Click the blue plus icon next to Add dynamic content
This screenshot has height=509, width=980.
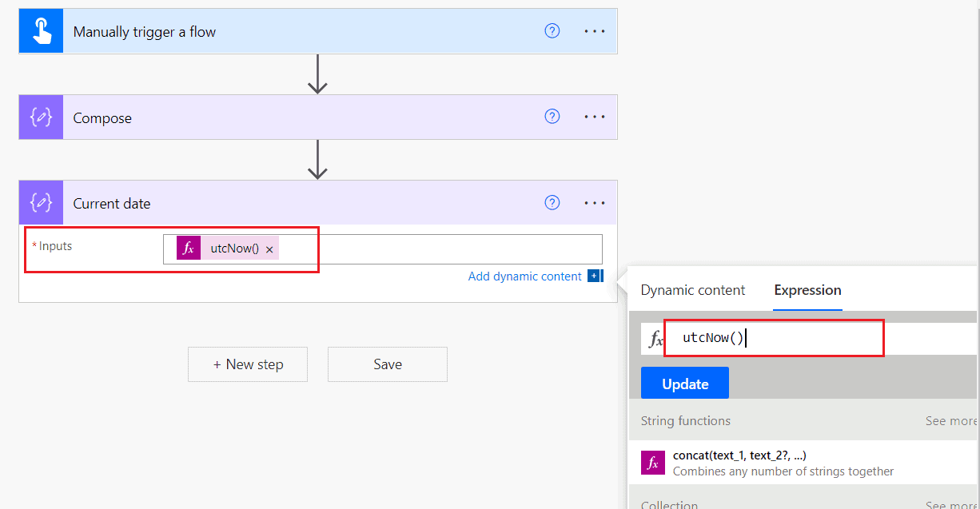[x=593, y=276]
